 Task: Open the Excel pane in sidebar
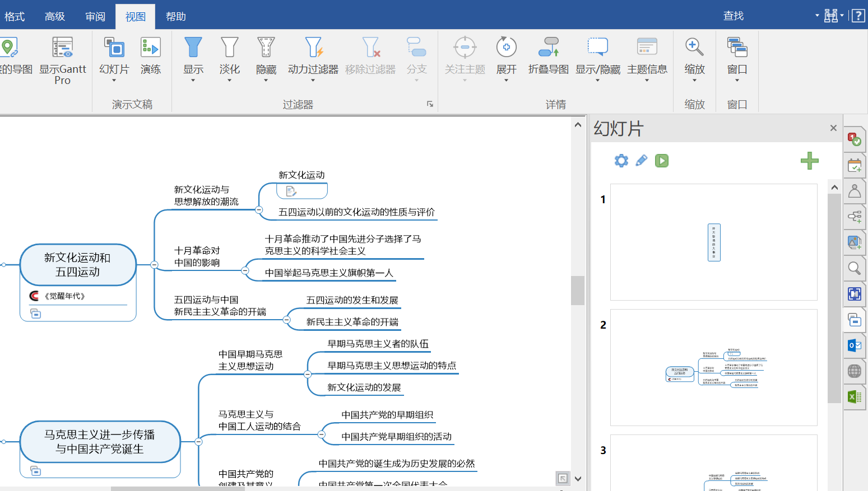coord(855,397)
